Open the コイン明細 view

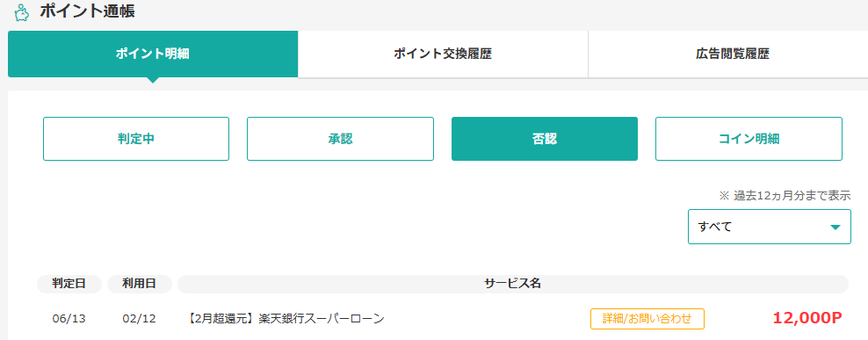click(749, 139)
